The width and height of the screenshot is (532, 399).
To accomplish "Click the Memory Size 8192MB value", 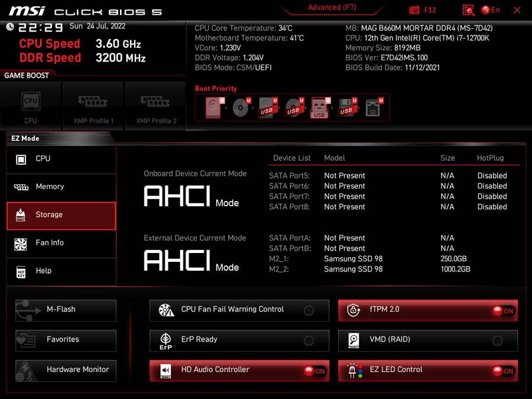I will tap(406, 48).
